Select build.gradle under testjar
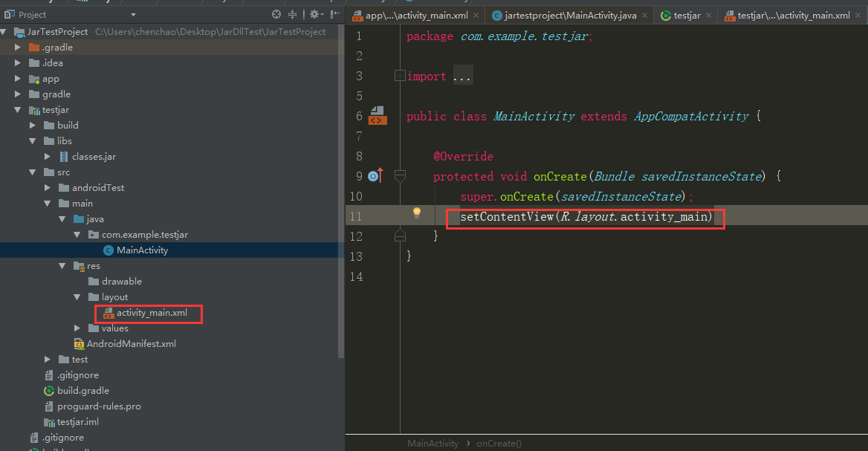Screen dimensions: 868x451 (x=83, y=391)
